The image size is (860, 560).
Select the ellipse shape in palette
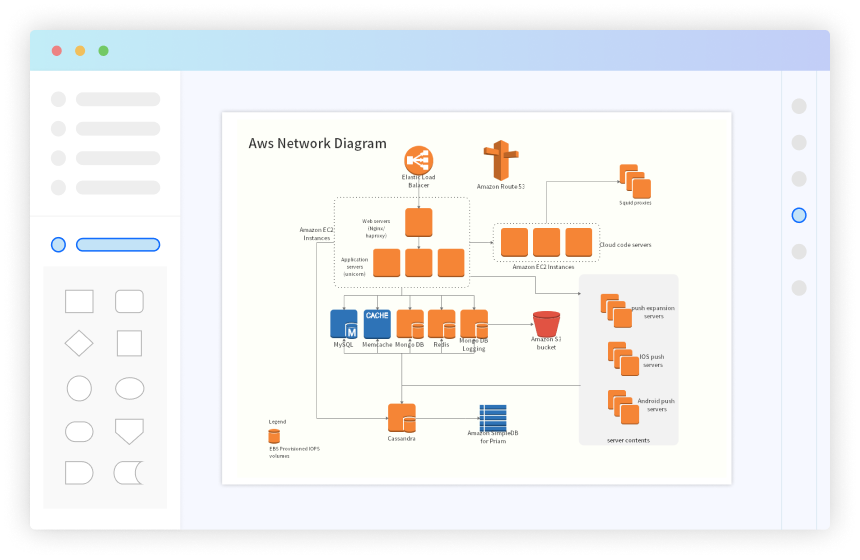[129, 388]
